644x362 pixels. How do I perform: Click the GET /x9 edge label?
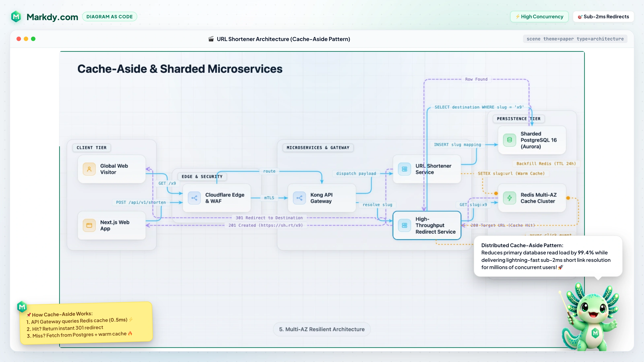click(x=167, y=183)
